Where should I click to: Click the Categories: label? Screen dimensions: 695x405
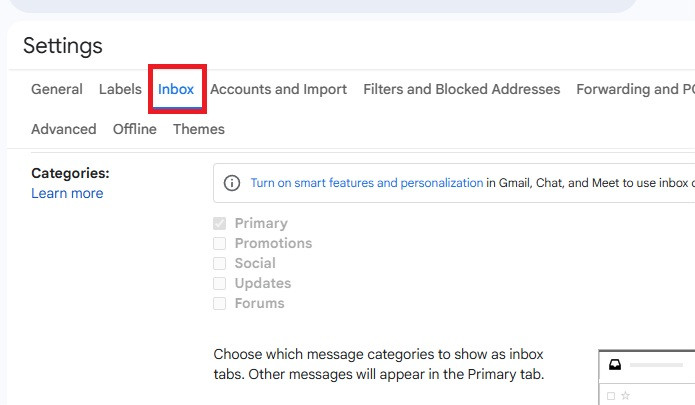pyautogui.click(x=70, y=173)
